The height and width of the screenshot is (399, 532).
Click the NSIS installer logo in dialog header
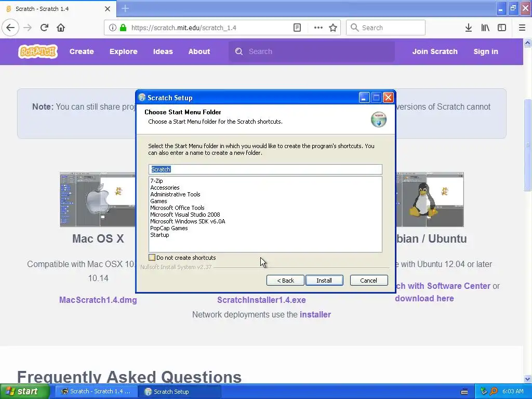coord(379,119)
